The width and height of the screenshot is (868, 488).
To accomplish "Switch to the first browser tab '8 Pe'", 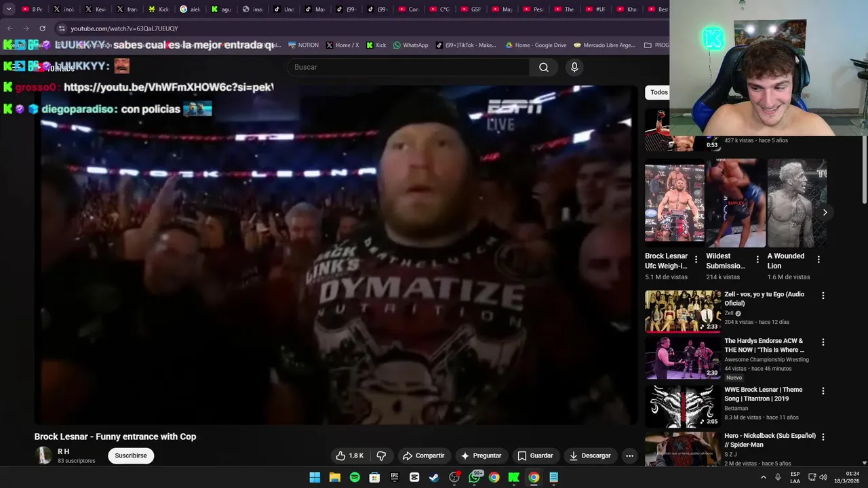I will 32,9.
